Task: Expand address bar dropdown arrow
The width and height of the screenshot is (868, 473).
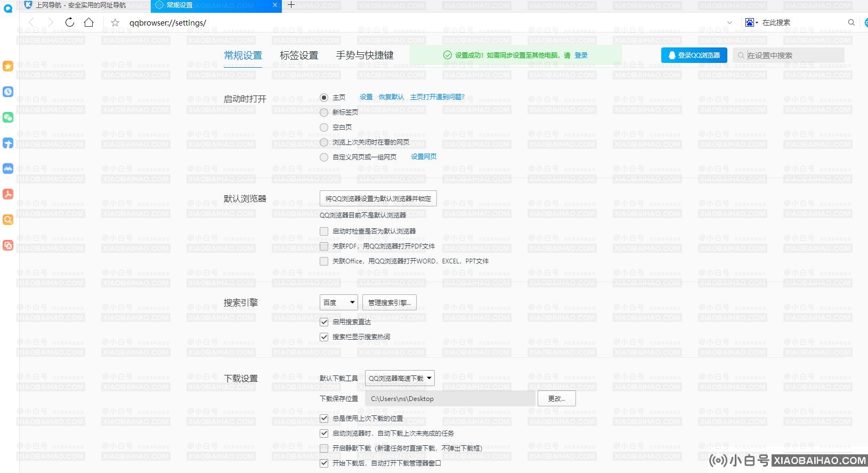Action: coord(729,22)
